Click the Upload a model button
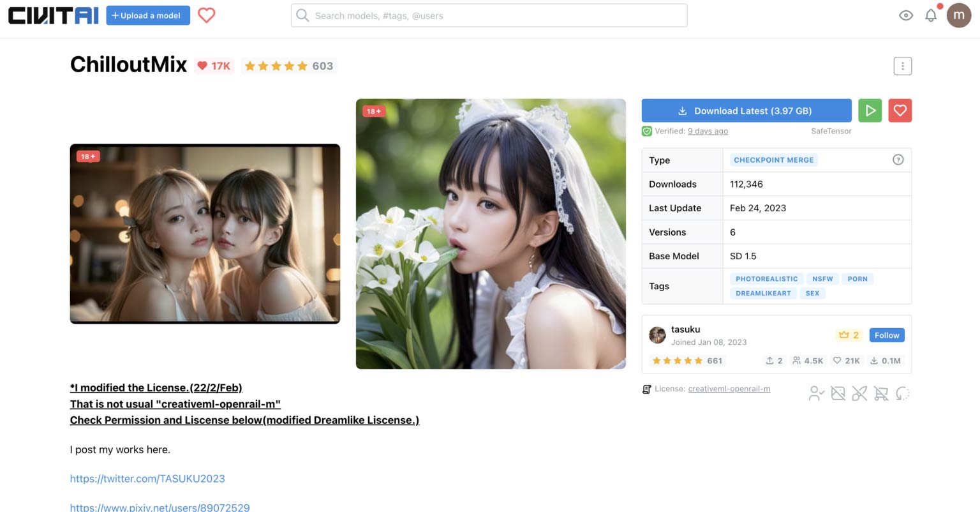The height and width of the screenshot is (512, 980). [148, 15]
